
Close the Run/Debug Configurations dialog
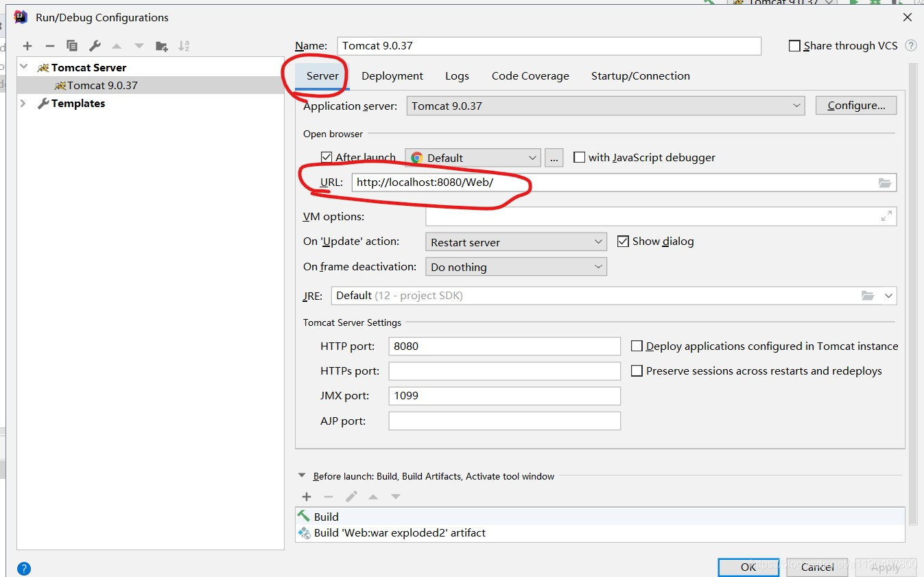click(908, 18)
